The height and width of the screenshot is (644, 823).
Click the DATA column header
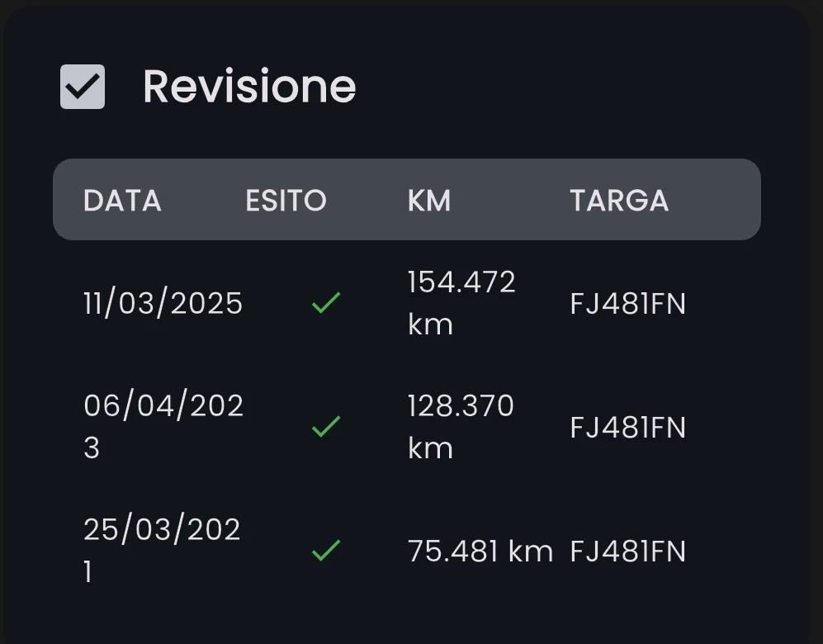(122, 201)
